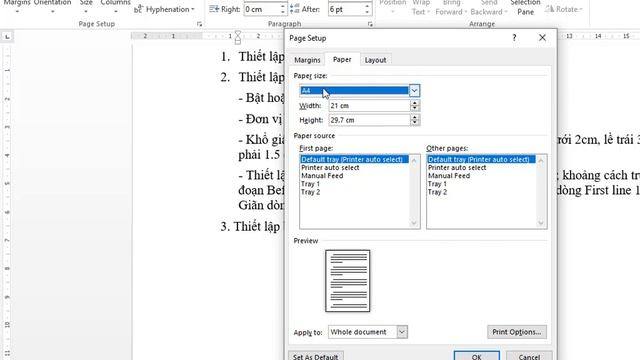Click the Print Options button
The height and width of the screenshot is (360, 640).
coord(517,332)
